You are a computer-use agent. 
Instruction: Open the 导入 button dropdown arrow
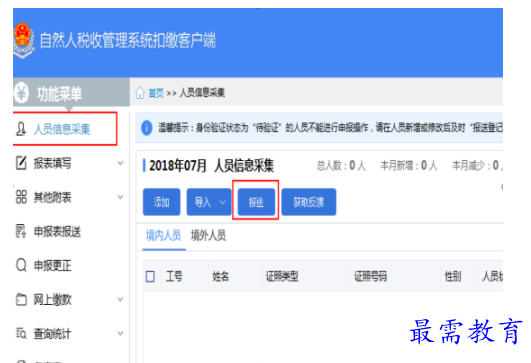pos(222,202)
